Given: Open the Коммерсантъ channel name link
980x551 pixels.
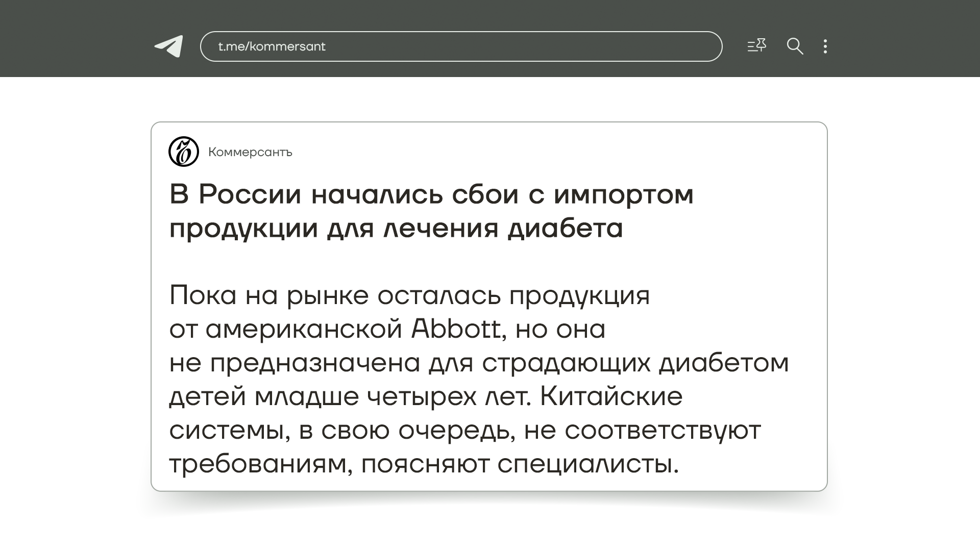Looking at the screenshot, I should point(250,152).
